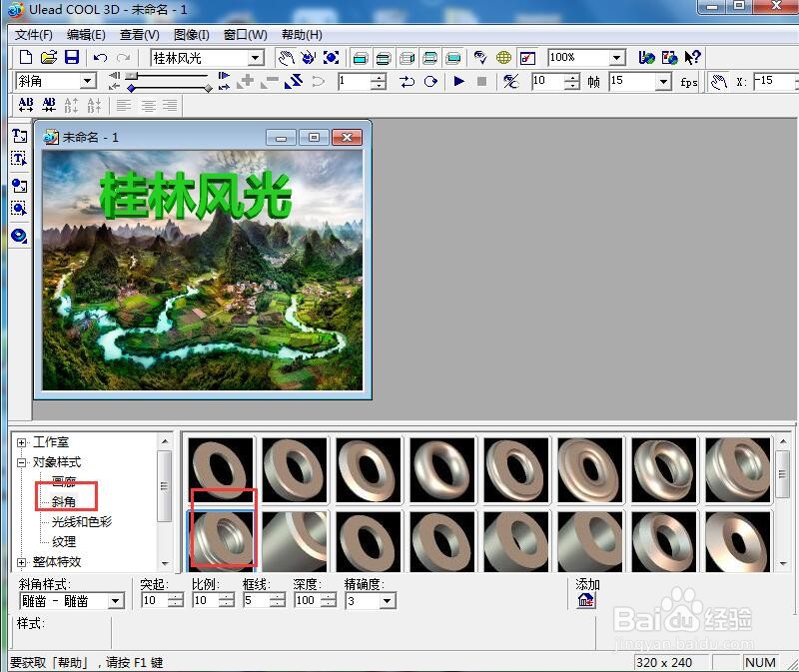
Task: Open the 查看(V) menu
Action: pos(140,35)
